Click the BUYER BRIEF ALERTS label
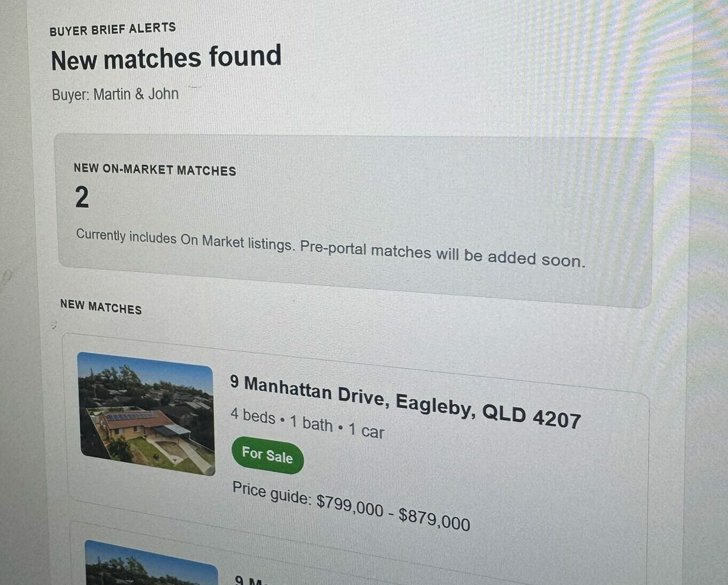Image resolution: width=728 pixels, height=585 pixels. tap(113, 29)
